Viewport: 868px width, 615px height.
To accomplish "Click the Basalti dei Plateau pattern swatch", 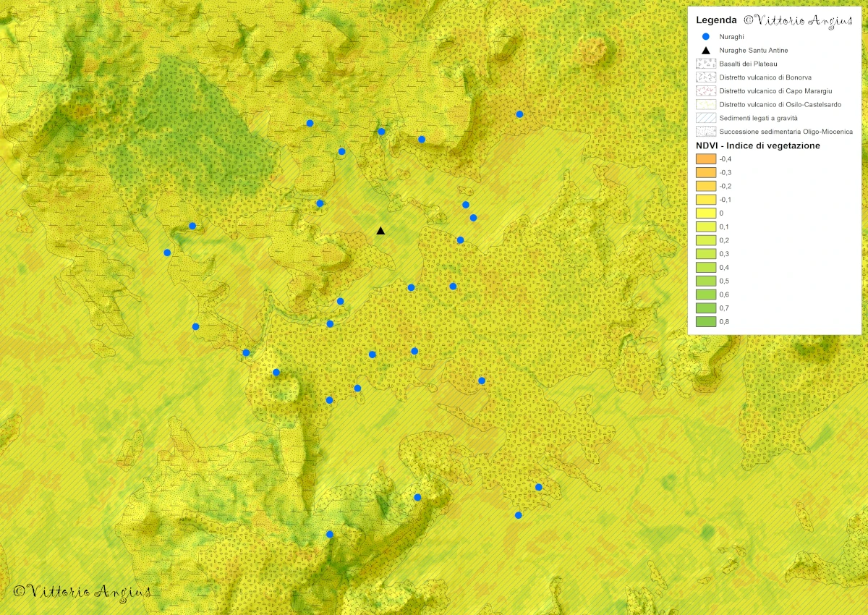I will pyautogui.click(x=705, y=64).
